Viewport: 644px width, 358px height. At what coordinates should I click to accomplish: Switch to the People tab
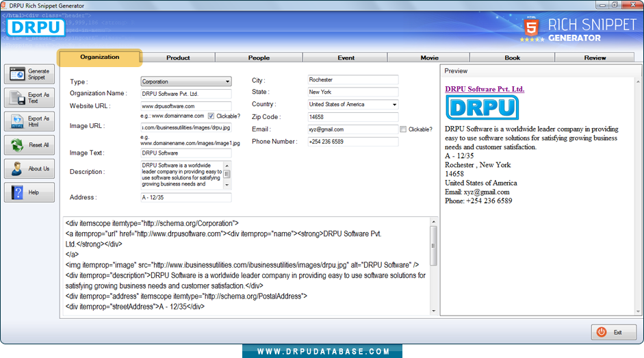pyautogui.click(x=259, y=57)
